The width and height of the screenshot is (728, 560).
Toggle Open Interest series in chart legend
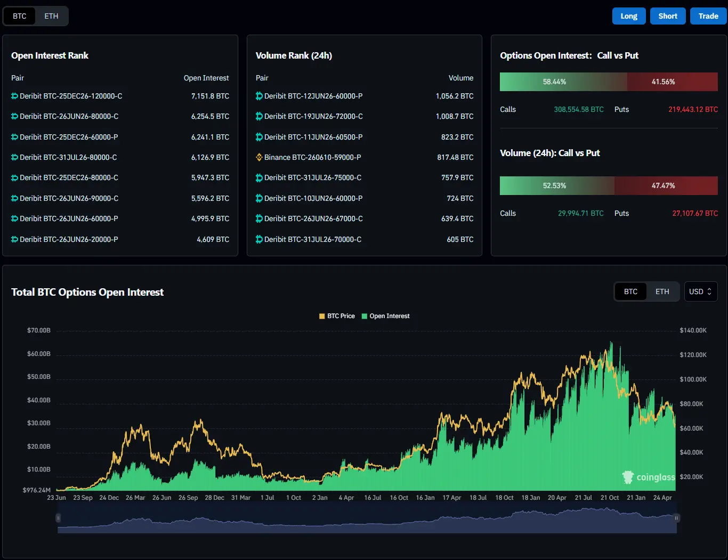click(386, 316)
